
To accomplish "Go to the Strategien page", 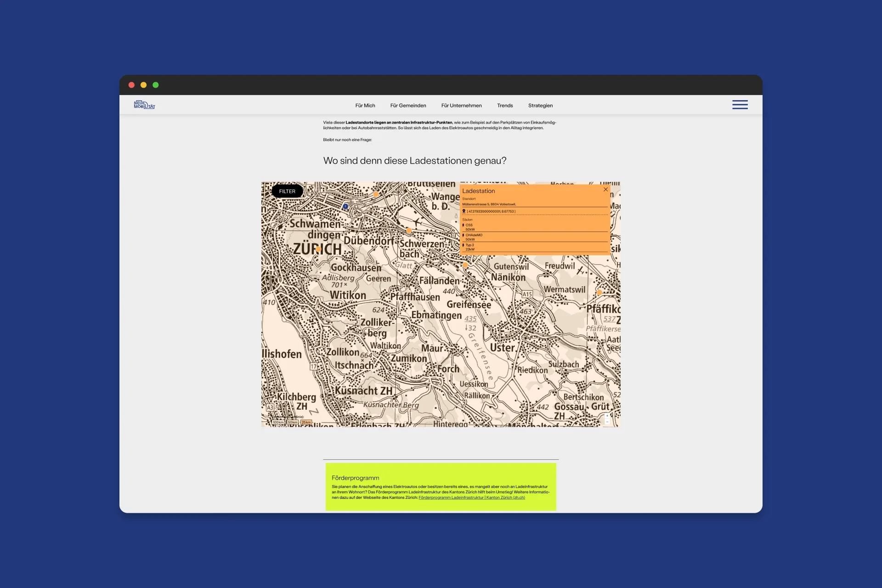I will [x=540, y=106].
